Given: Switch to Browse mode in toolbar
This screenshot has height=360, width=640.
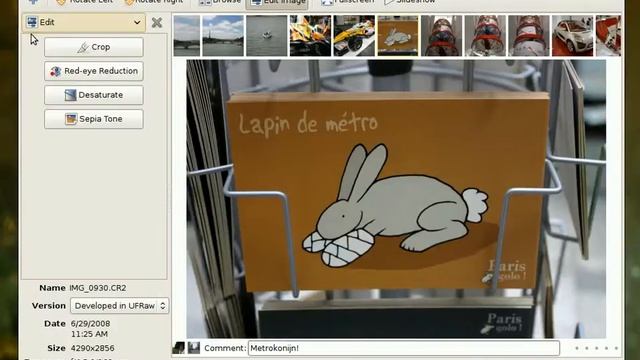Looking at the screenshot, I should [220, 2].
